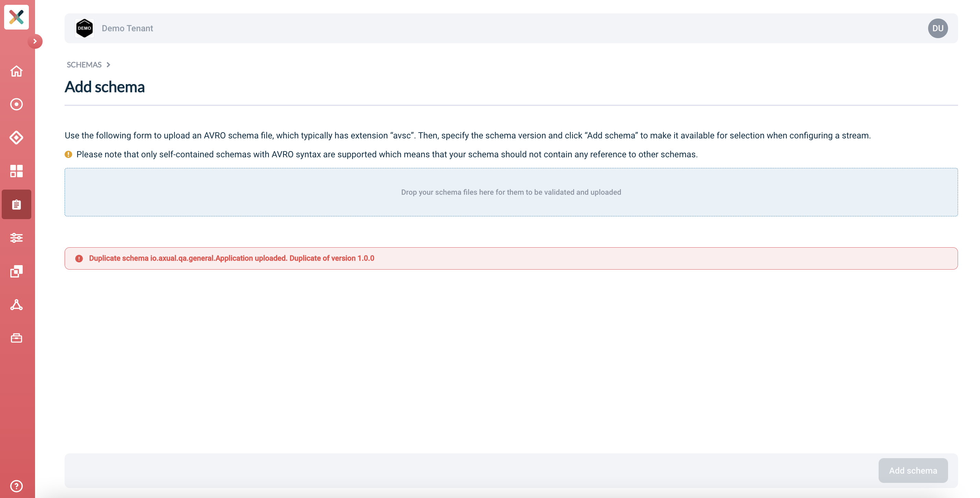Open the sliders settings sidebar icon
Image resolution: width=980 pixels, height=498 pixels.
[x=16, y=238]
